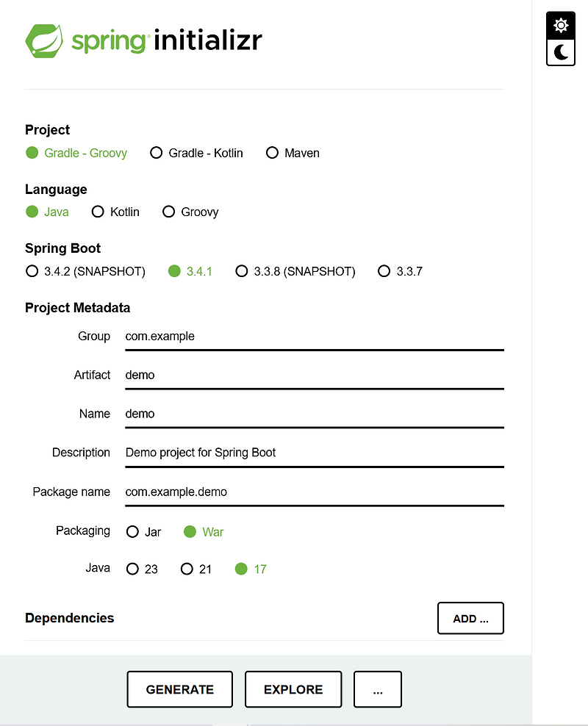This screenshot has width=588, height=726.
Task: Select Gradle - Kotlin project type
Action: tap(156, 153)
